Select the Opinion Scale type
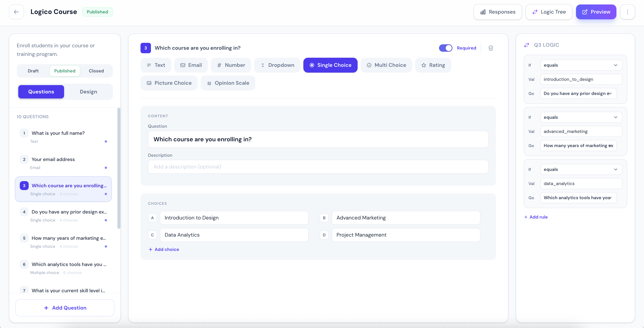The width and height of the screenshot is (644, 328). [228, 83]
